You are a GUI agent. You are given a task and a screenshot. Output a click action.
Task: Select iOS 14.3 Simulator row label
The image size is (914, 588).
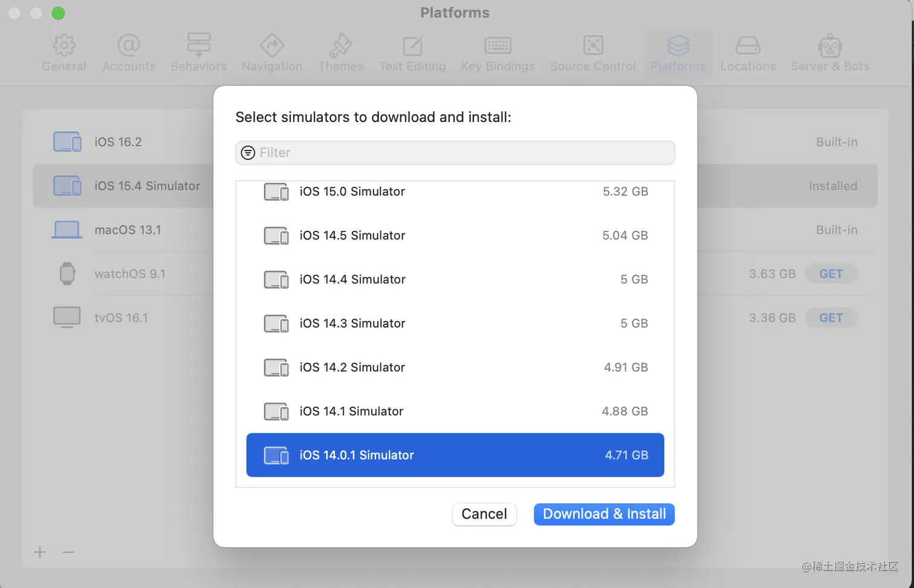pos(352,323)
